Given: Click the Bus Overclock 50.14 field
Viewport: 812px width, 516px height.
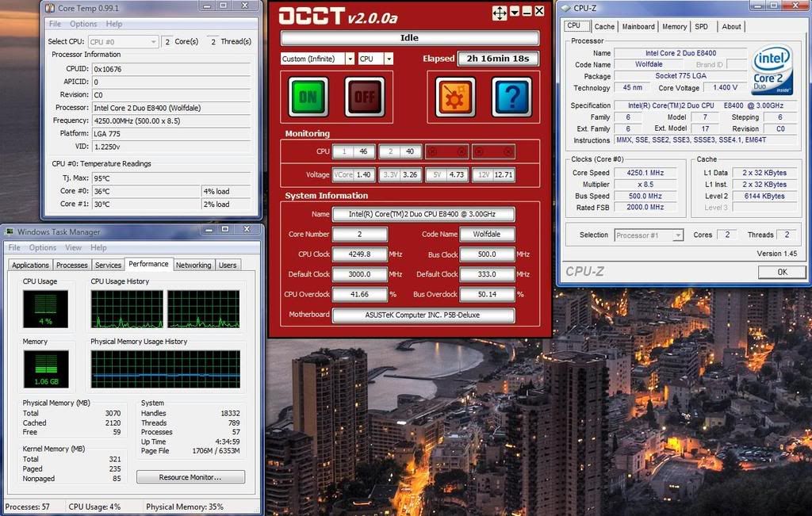Looking at the screenshot, I should click(488, 295).
